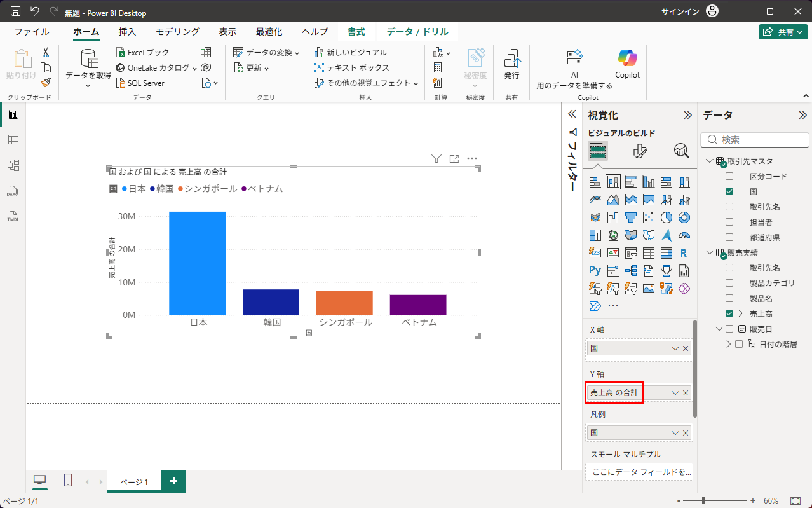Open the データ / ドリル ribbon tab
The height and width of the screenshot is (508, 812).
click(417, 32)
